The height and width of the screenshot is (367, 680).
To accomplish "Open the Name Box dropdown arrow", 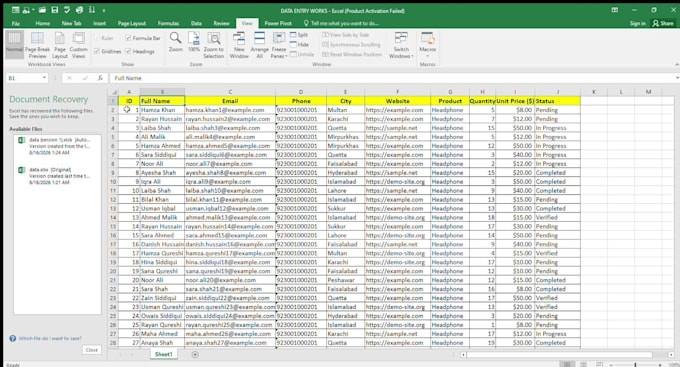I will click(44, 78).
